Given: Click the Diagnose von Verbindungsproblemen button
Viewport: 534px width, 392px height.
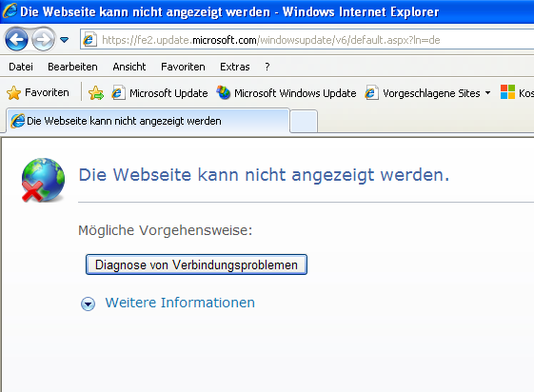Looking at the screenshot, I should (x=196, y=265).
